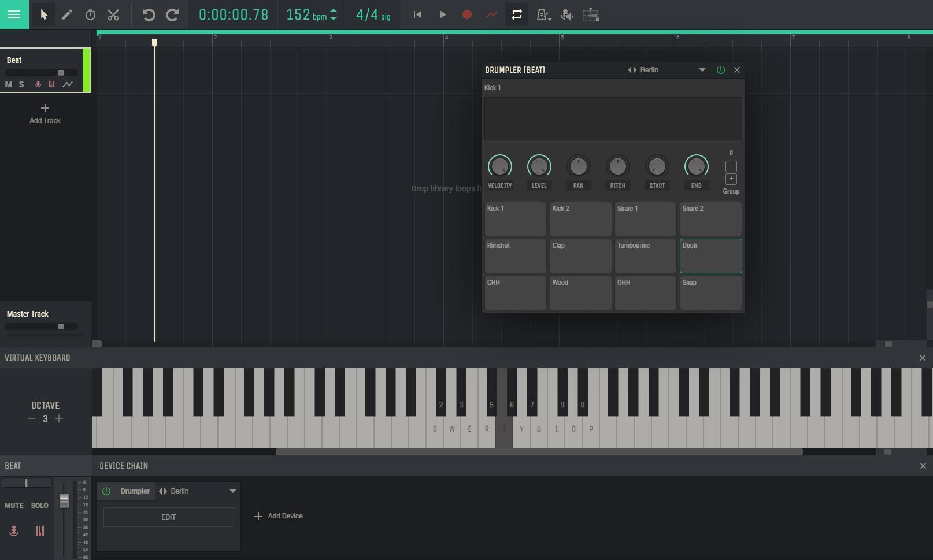The width and height of the screenshot is (933, 560).
Task: Toggle loop playback mode in the toolbar
Action: 516,14
